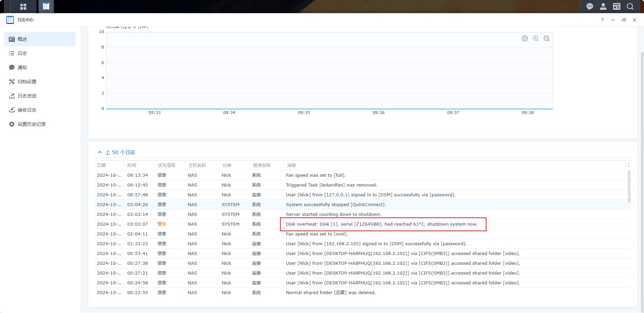Collapse the 上 50 个日志 section
Image resolution: width=644 pixels, height=313 pixels.
pos(116,152)
